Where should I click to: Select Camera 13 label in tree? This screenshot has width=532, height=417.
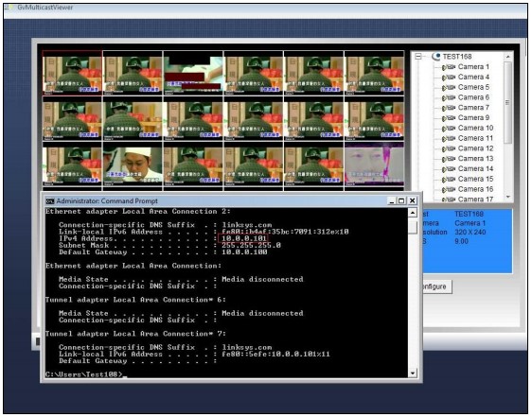pyautogui.click(x=476, y=158)
